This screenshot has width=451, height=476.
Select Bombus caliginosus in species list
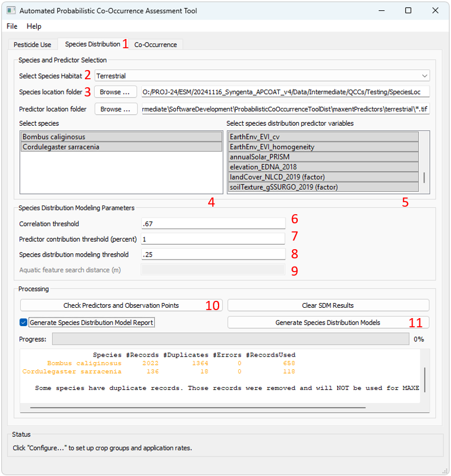pyautogui.click(x=120, y=137)
